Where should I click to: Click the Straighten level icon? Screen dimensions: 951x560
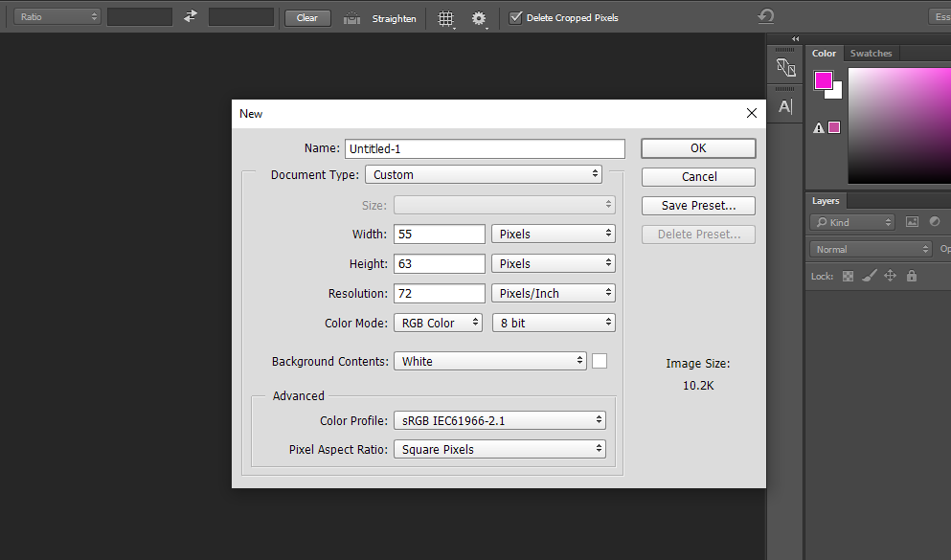tap(352, 18)
